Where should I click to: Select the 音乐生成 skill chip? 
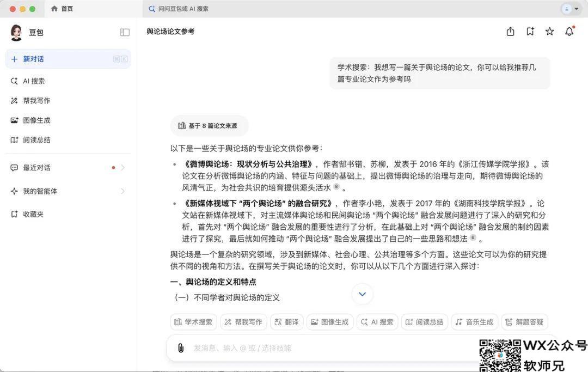(x=474, y=322)
